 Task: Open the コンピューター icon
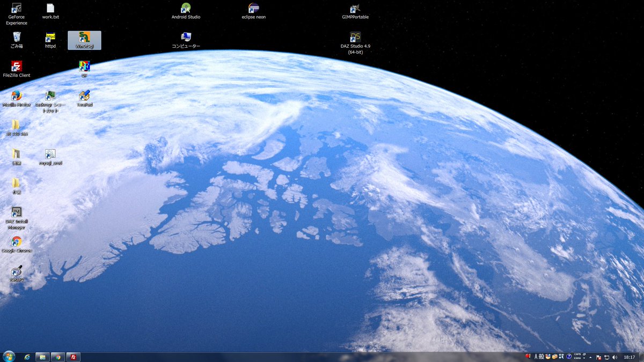186,40
